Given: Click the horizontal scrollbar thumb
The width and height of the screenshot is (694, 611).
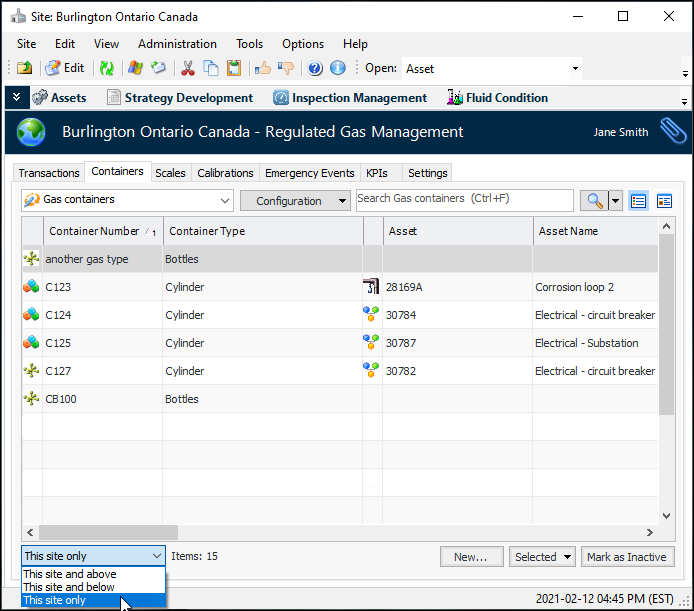Looking at the screenshot, I should click(x=108, y=533).
